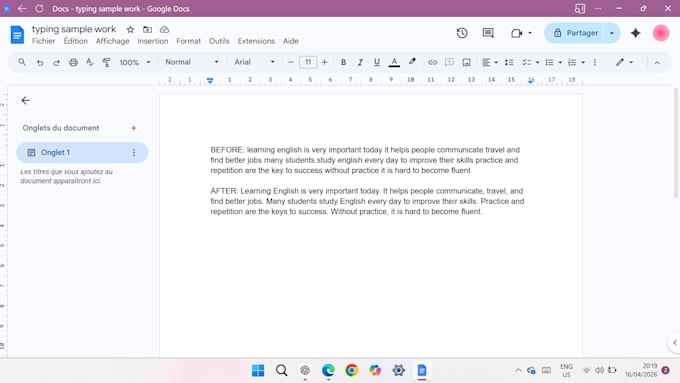The height and width of the screenshot is (383, 680).
Task: Hide the menus with the collapse arrow
Action: (x=657, y=63)
